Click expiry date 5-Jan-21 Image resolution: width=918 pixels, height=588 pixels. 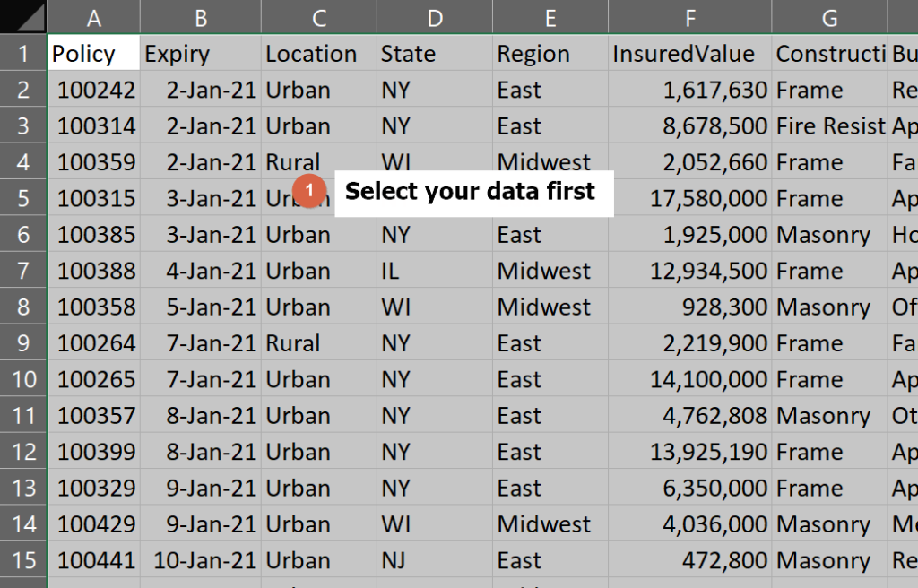pos(201,307)
